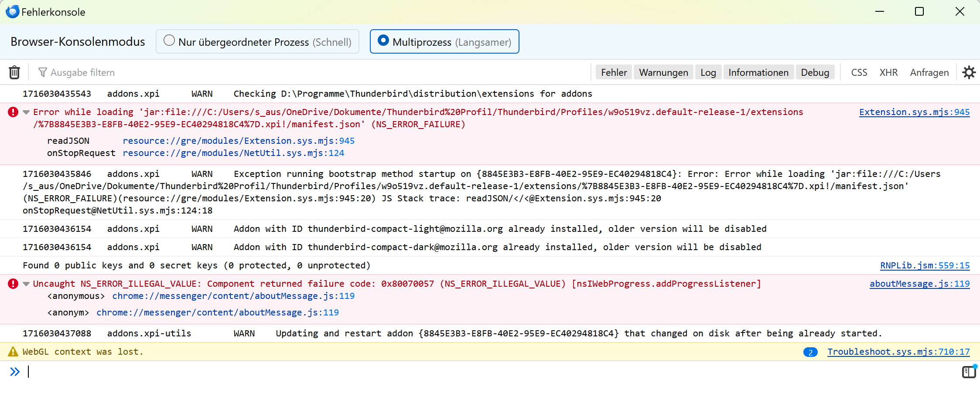
Task: Open console settings gear menu
Action: (969, 72)
